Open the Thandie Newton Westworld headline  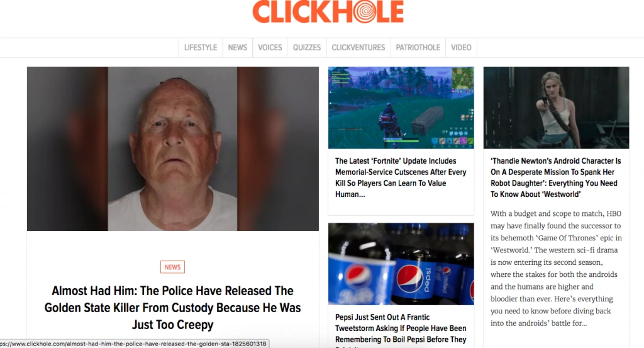(556, 177)
